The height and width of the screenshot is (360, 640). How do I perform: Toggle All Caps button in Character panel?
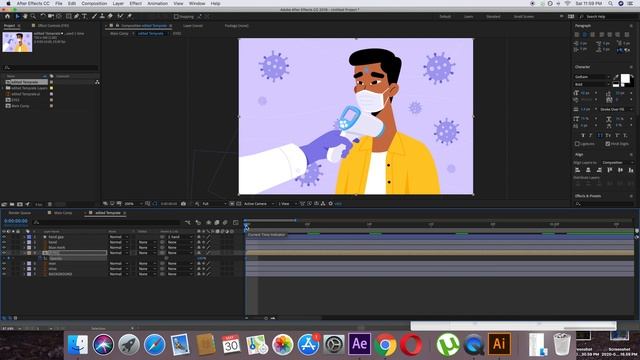tap(600, 135)
